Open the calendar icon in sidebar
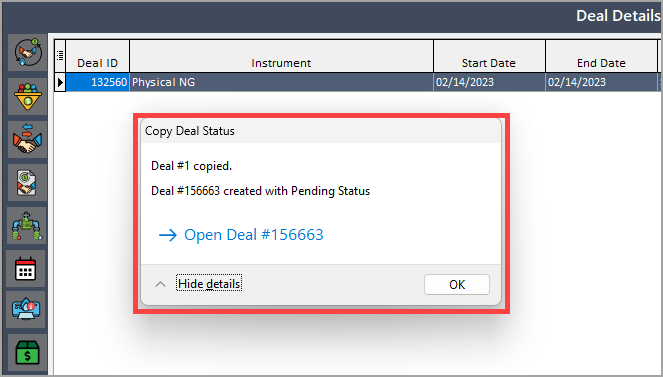Viewport: 663px width, 377px height. click(26, 269)
